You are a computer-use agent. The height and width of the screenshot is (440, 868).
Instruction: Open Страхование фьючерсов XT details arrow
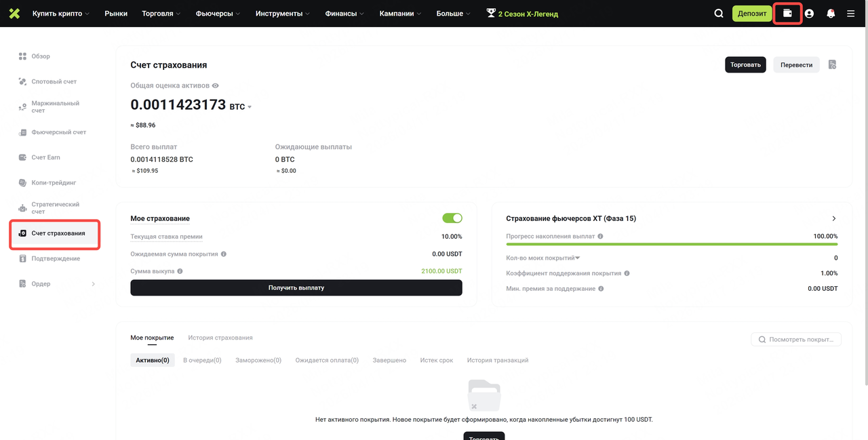(834, 218)
